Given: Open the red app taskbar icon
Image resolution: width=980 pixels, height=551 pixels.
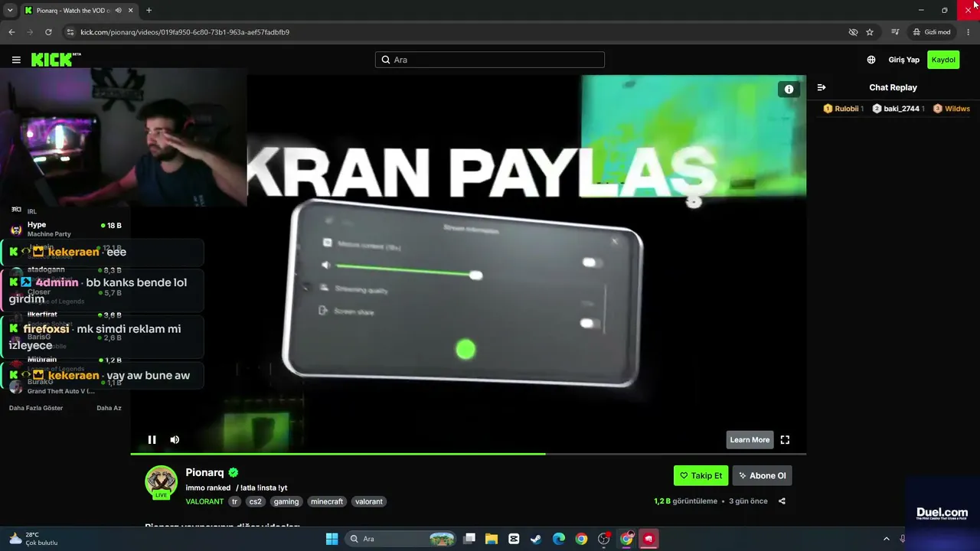Looking at the screenshot, I should tap(648, 539).
